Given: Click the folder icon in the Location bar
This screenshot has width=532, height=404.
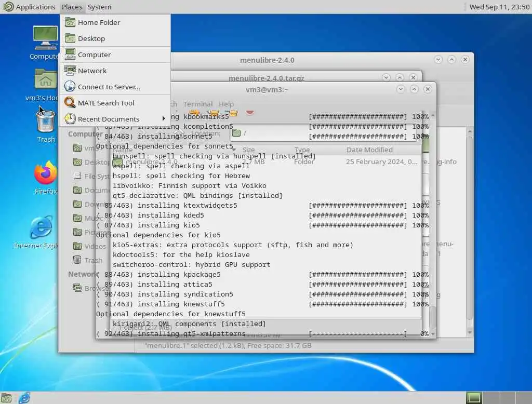Looking at the screenshot, I should coord(236,133).
